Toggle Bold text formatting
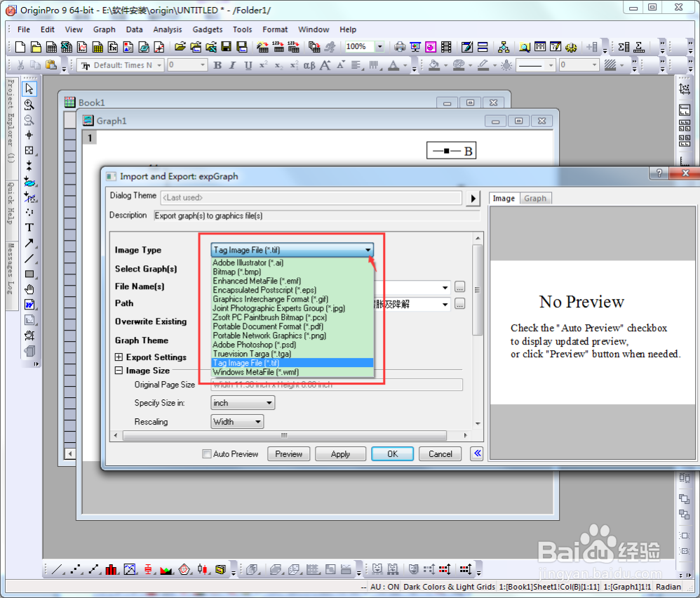Viewport: 700px width, 598px height. tap(217, 66)
